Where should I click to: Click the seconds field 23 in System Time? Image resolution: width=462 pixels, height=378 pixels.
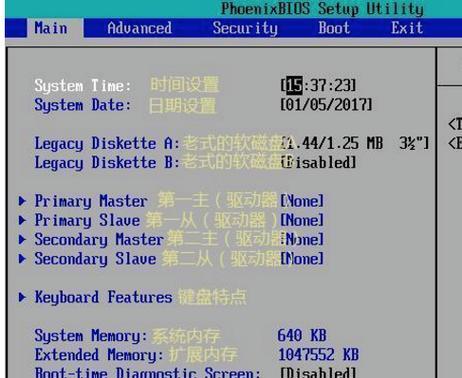click(342, 85)
